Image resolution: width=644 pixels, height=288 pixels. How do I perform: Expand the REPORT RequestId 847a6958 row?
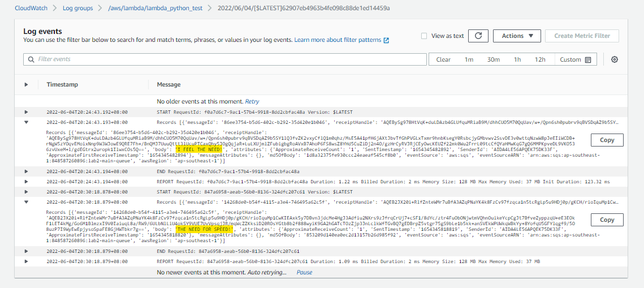(x=26, y=261)
